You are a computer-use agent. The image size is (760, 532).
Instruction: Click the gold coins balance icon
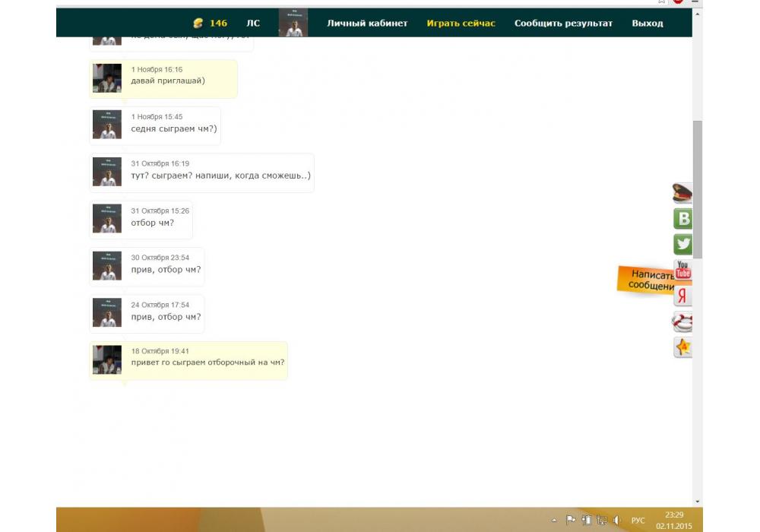coord(198,23)
